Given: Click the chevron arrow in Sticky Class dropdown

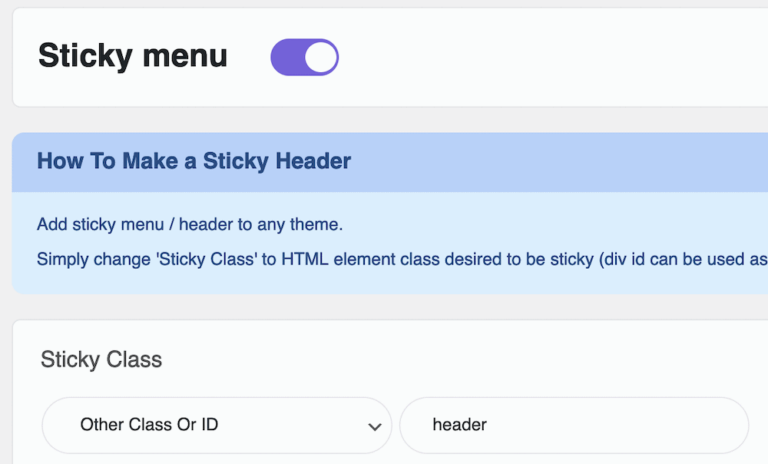Looking at the screenshot, I should point(375,426).
